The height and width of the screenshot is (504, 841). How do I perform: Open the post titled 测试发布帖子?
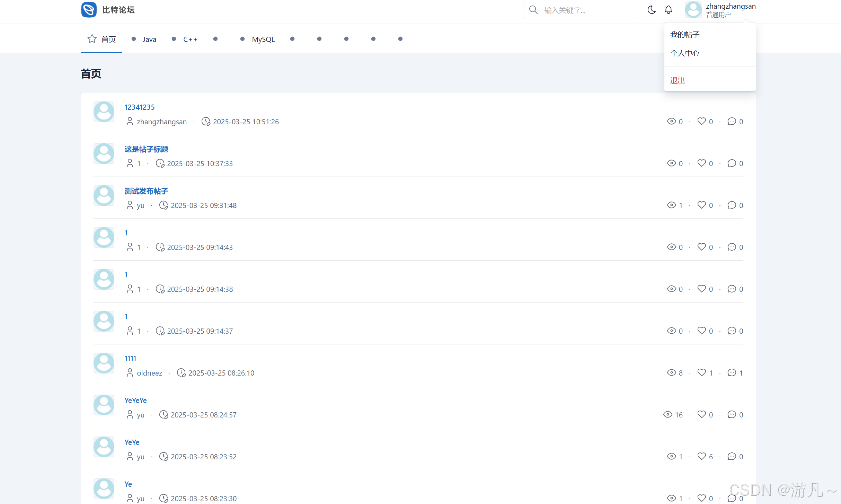click(x=146, y=191)
